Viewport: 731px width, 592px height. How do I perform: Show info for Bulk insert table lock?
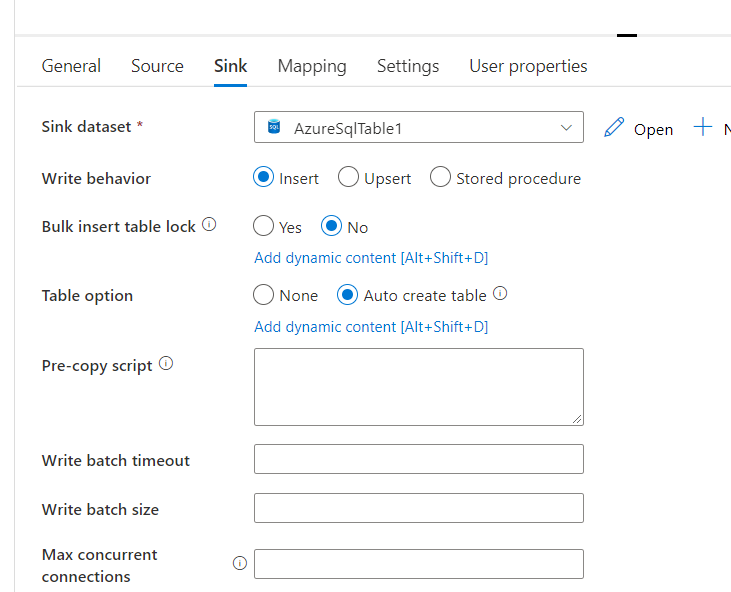coord(209,225)
